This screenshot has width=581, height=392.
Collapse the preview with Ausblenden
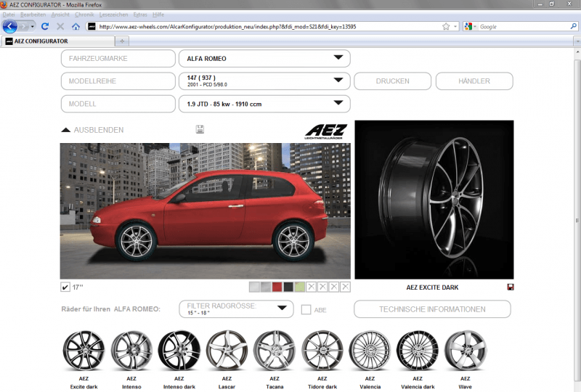[x=92, y=130]
